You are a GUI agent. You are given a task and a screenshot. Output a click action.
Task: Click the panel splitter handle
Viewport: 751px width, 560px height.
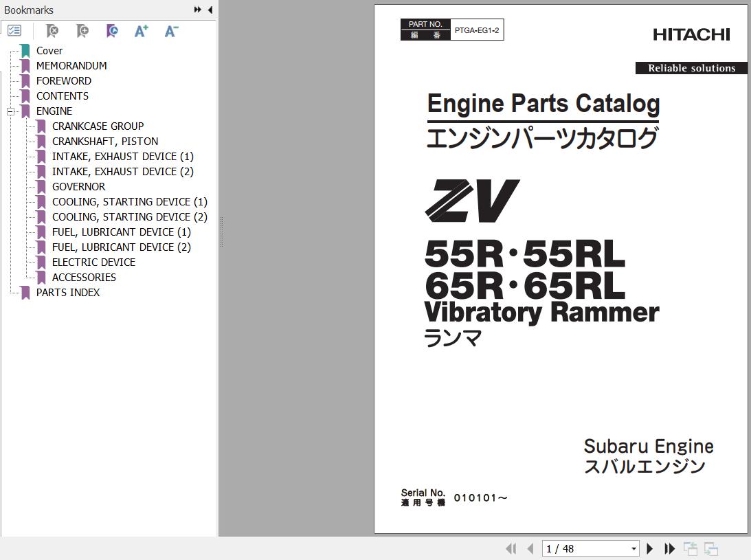click(221, 232)
